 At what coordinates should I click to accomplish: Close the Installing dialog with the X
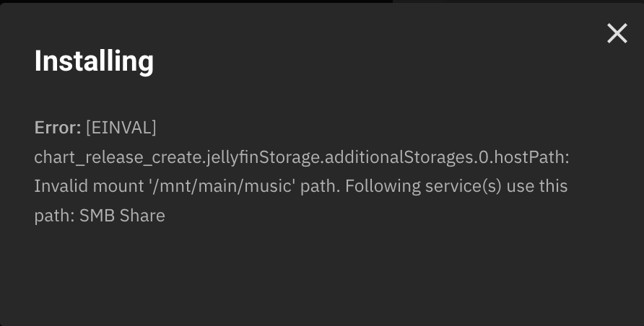point(617,33)
